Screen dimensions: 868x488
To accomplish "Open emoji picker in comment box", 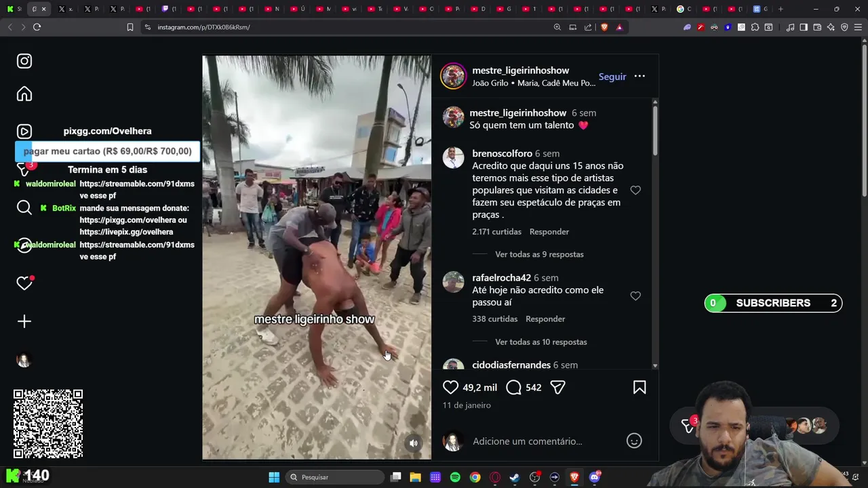I will [x=634, y=441].
